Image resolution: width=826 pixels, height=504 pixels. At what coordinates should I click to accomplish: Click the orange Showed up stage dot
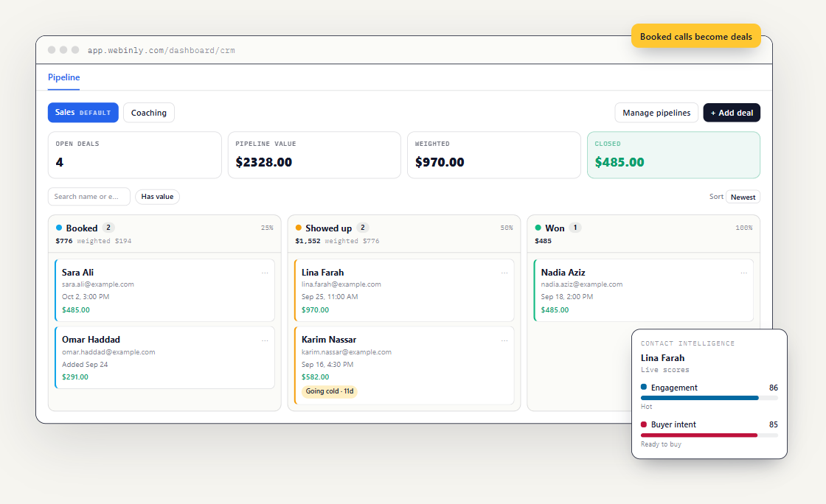click(x=298, y=228)
